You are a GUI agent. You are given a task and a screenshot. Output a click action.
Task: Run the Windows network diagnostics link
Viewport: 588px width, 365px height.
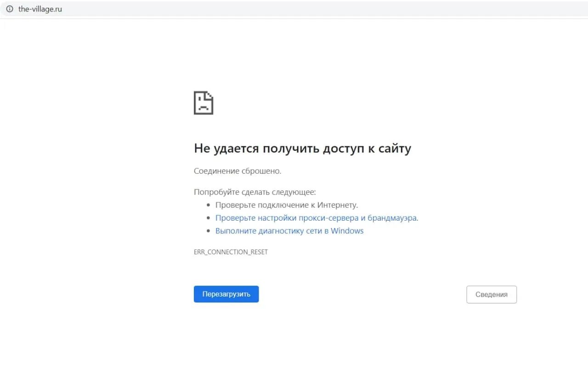coord(289,231)
